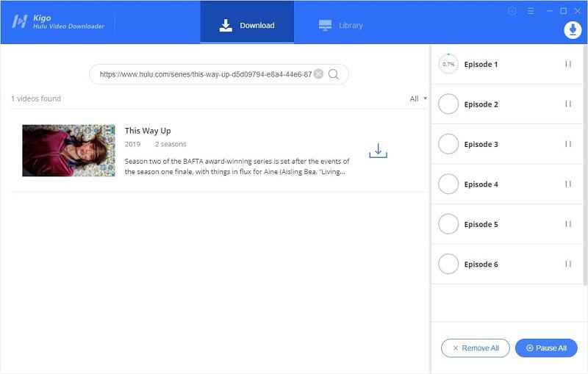The image size is (588, 374).
Task: Expand the All filter dropdown
Action: (418, 98)
